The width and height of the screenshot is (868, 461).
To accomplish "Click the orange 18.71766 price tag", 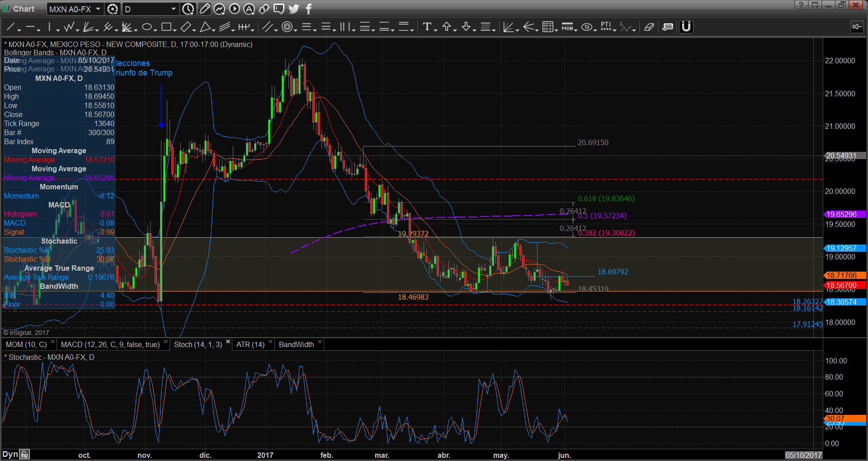I will [x=845, y=275].
